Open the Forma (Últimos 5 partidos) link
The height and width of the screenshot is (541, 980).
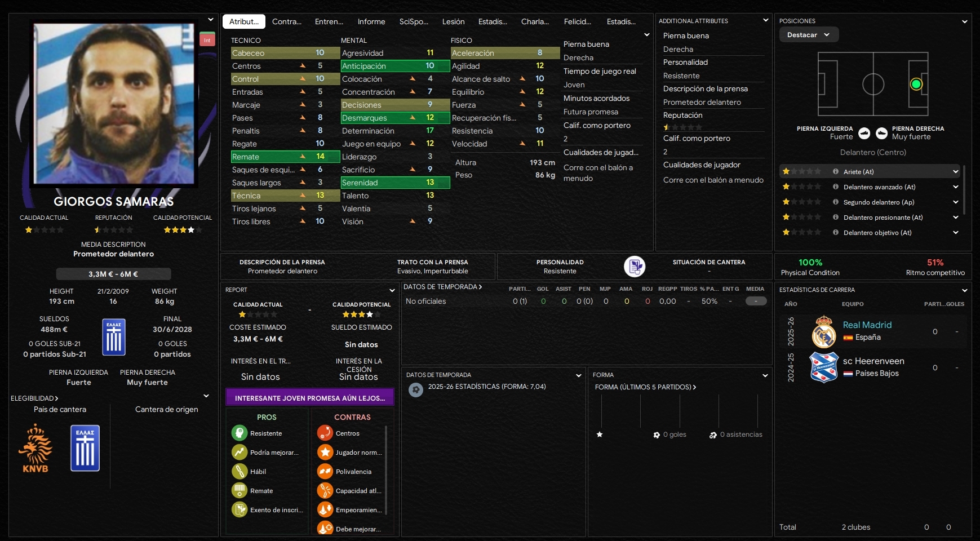coord(646,387)
